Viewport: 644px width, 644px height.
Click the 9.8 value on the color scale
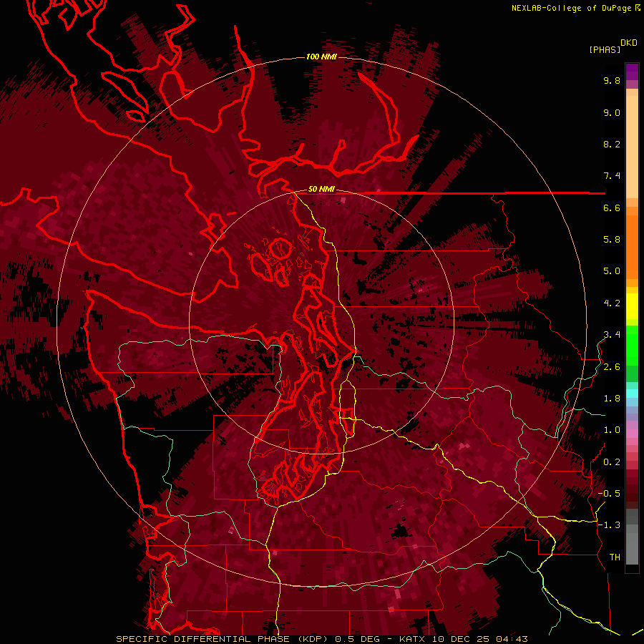[x=612, y=80]
